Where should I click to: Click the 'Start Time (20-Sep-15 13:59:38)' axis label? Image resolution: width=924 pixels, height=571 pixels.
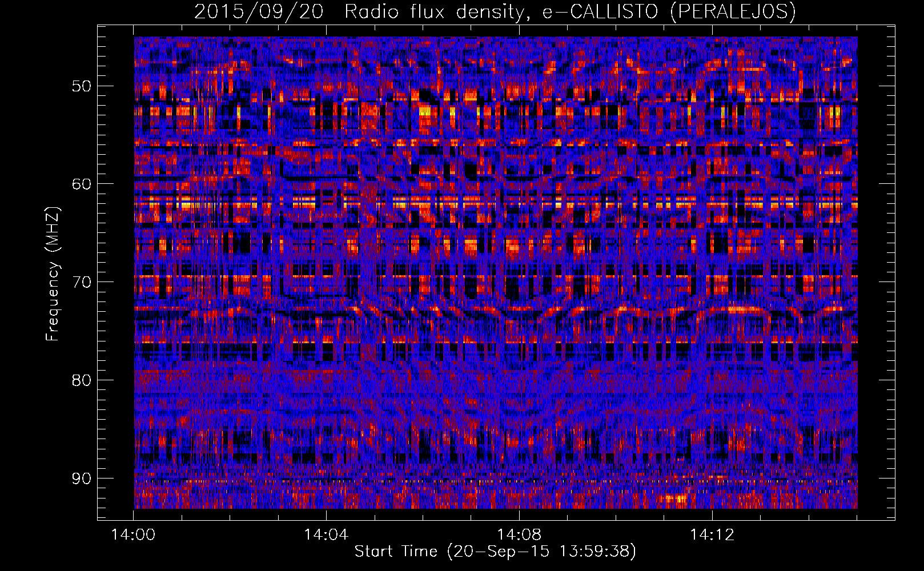click(495, 552)
